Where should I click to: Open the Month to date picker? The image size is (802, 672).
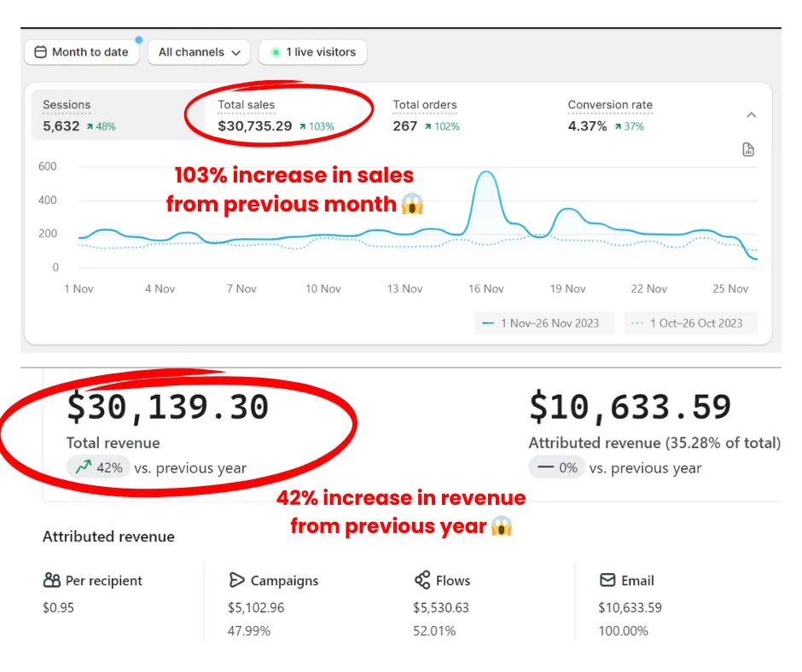pyautogui.click(x=80, y=52)
